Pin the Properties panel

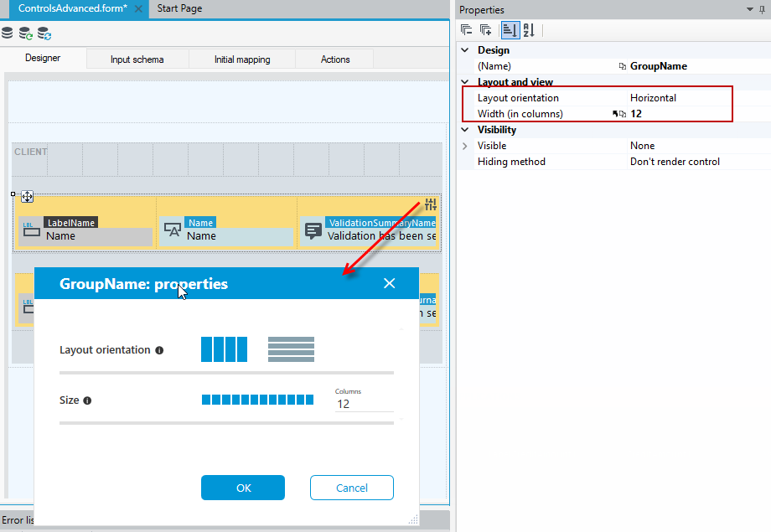click(762, 9)
